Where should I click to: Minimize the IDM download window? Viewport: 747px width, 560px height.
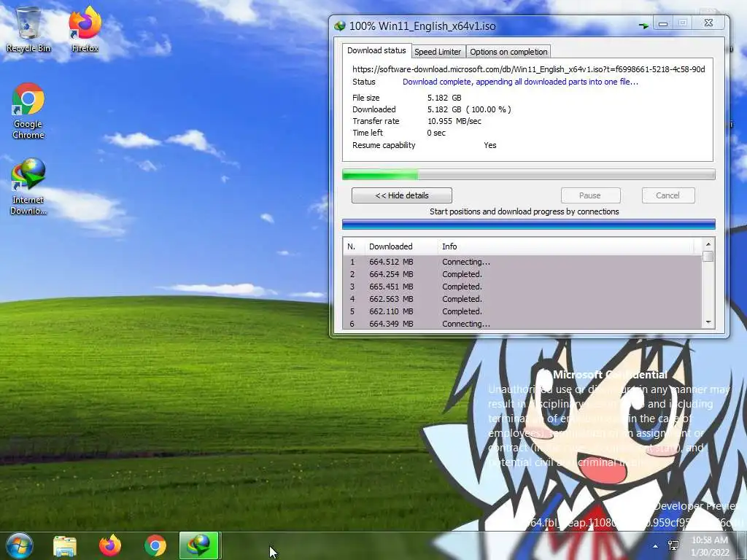point(662,23)
